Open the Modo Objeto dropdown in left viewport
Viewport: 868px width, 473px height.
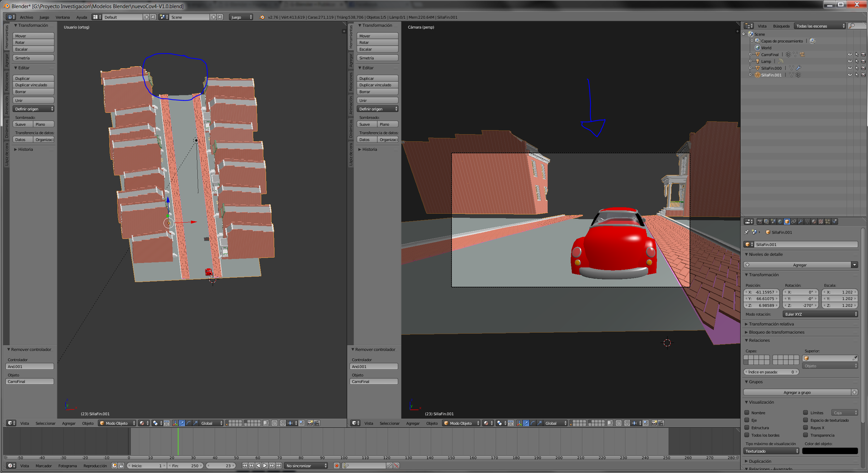click(117, 423)
